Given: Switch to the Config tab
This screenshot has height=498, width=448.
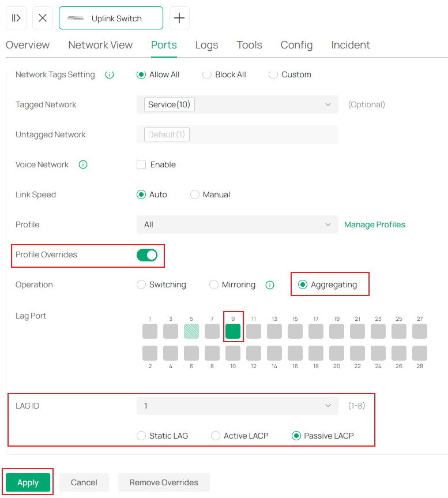Looking at the screenshot, I should pyautogui.click(x=296, y=44).
